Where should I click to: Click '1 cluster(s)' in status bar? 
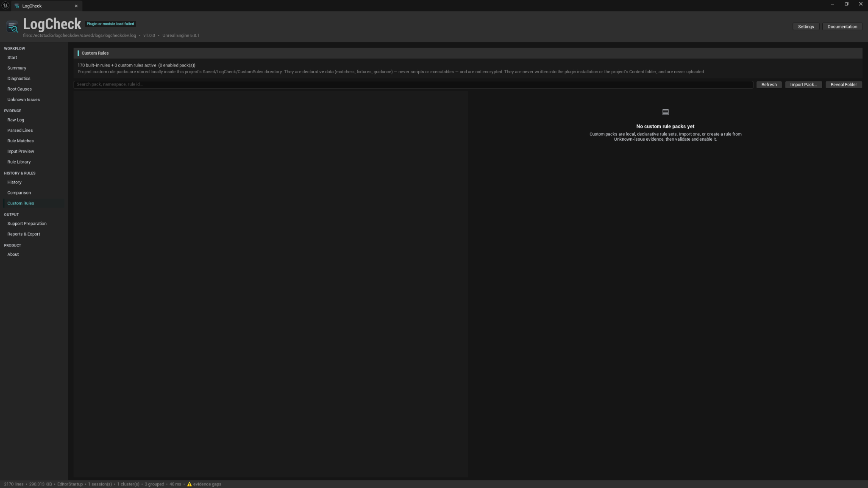128,484
